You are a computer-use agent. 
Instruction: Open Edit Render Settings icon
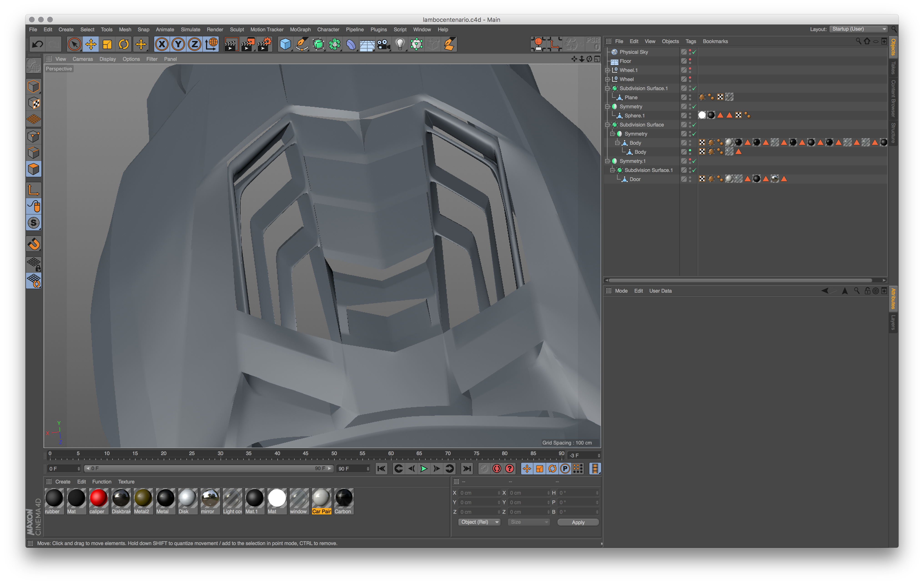[x=264, y=45]
